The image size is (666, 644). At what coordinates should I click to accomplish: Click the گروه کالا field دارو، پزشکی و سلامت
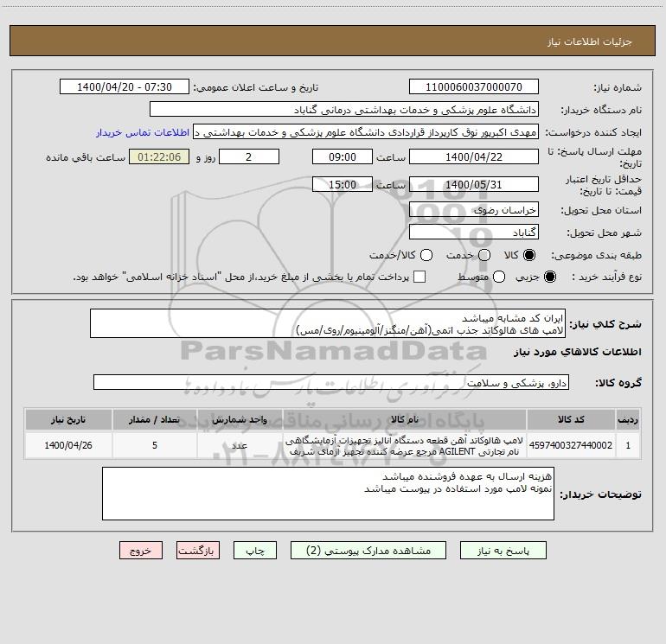[x=331, y=382]
